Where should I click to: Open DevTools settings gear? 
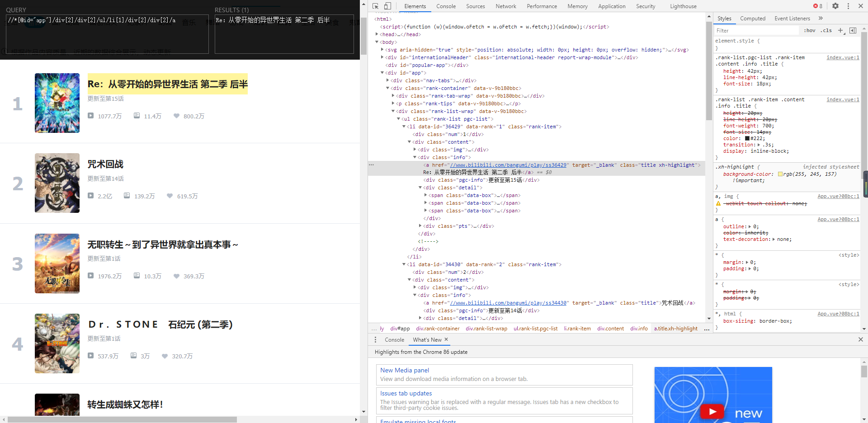[x=835, y=6]
